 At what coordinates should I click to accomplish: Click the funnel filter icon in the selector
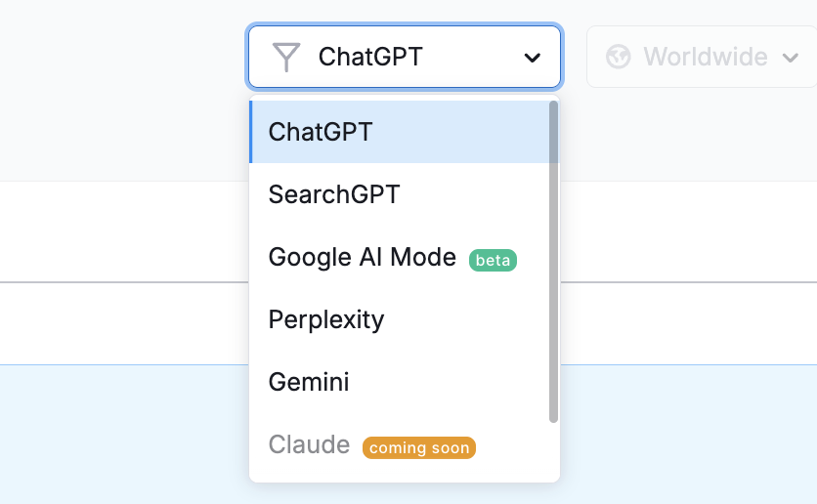(286, 57)
